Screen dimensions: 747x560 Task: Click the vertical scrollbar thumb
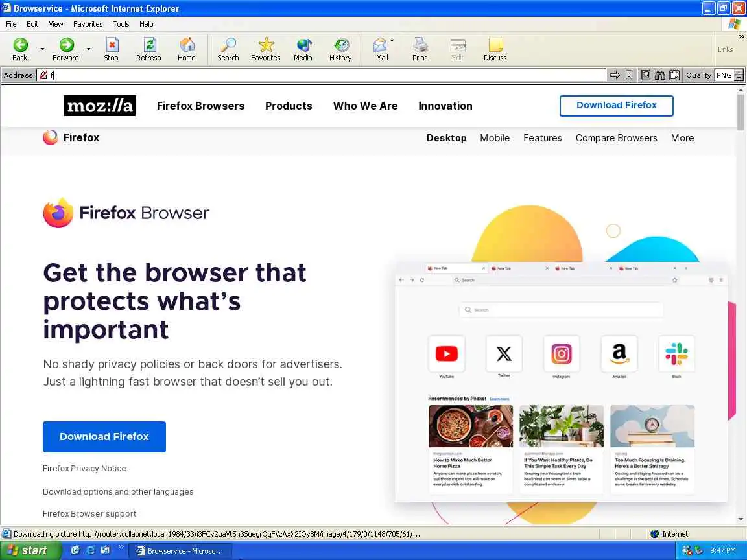(x=741, y=112)
